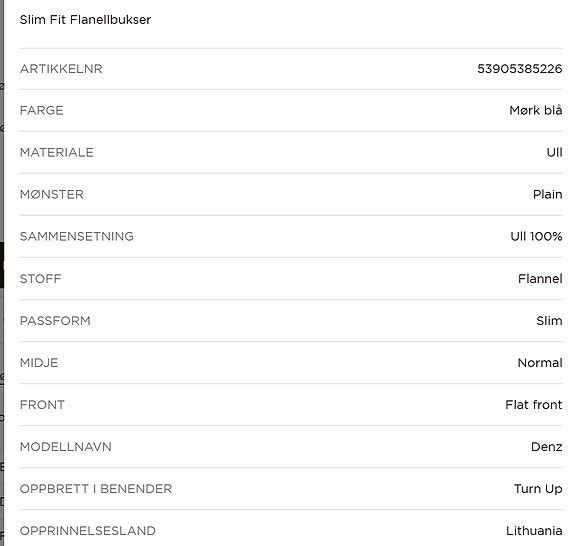Select the Ull 100% composition value

536,236
